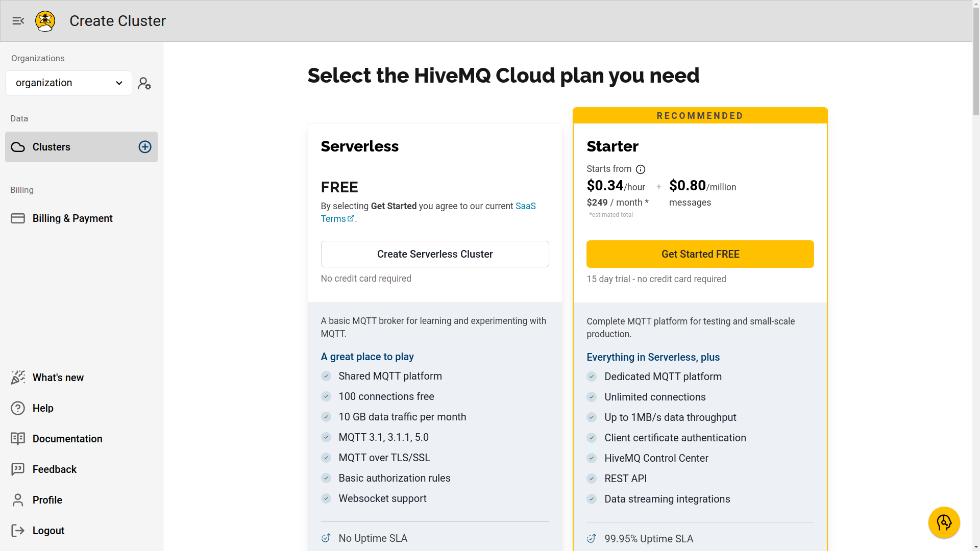Viewport: 980px width, 551px height.
Task: Open the floating chat assistant icon
Action: pos(944,522)
